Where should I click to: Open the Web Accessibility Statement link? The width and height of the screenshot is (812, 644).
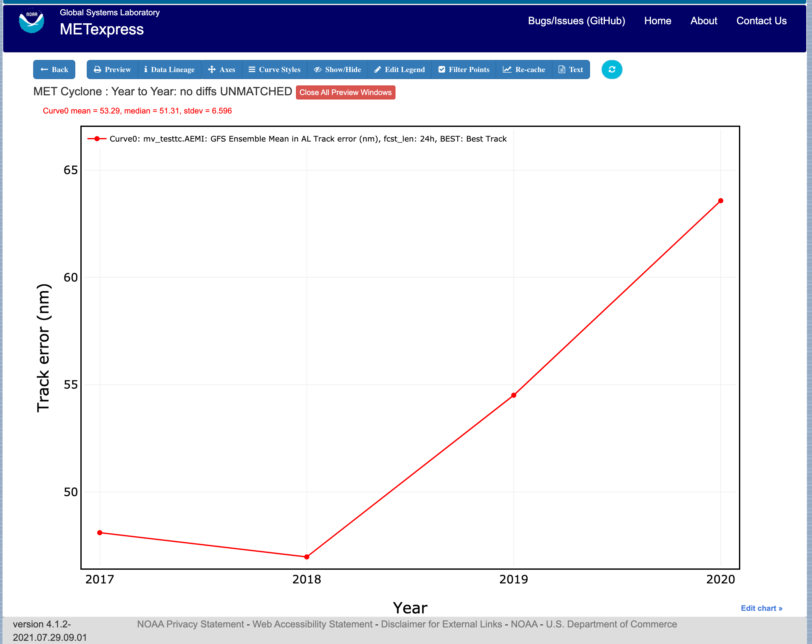click(x=312, y=624)
